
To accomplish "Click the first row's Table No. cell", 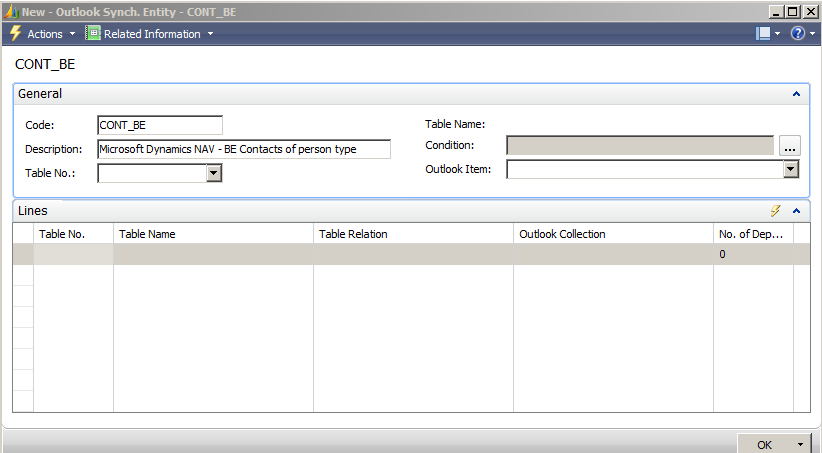I will click(x=73, y=254).
